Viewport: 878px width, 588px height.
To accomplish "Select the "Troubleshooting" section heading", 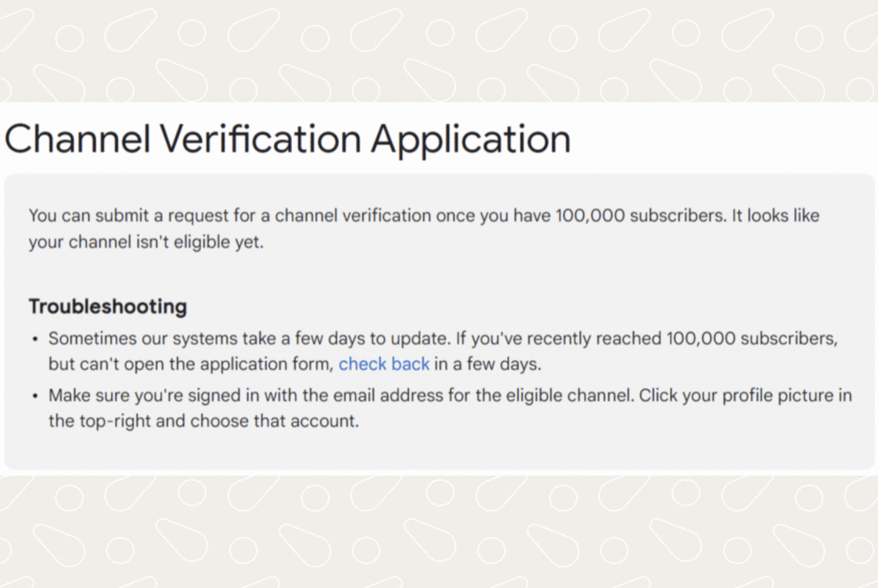I will 107,306.
